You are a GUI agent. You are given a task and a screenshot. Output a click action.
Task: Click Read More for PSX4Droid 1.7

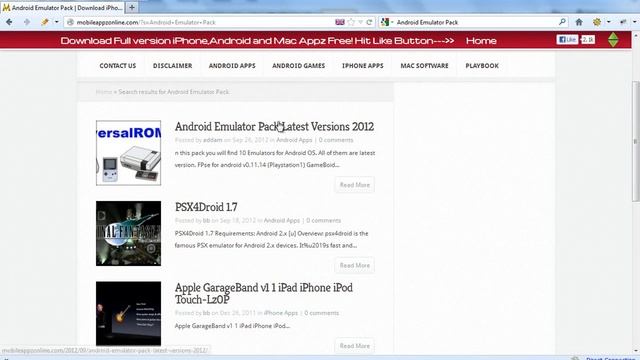[355, 265]
